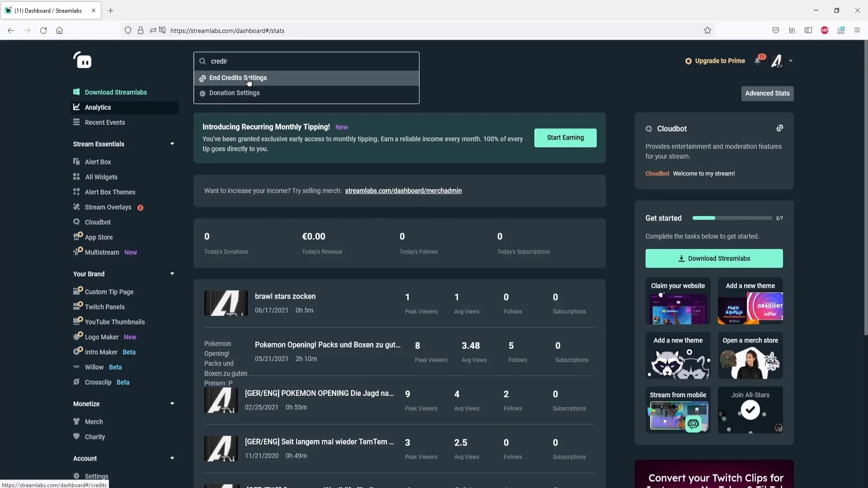The height and width of the screenshot is (488, 868).
Task: Click the profile avatar icon
Action: (777, 61)
